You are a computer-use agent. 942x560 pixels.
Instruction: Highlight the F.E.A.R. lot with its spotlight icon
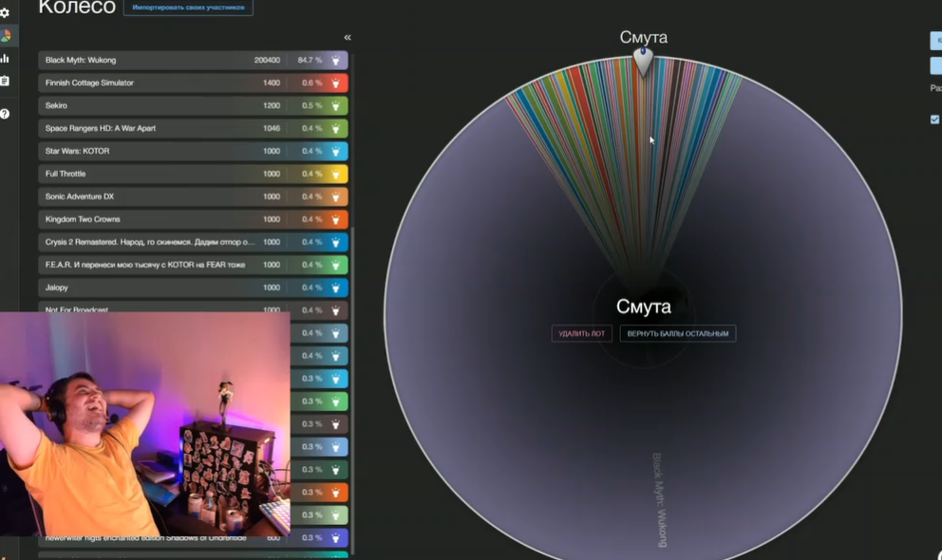coord(336,265)
